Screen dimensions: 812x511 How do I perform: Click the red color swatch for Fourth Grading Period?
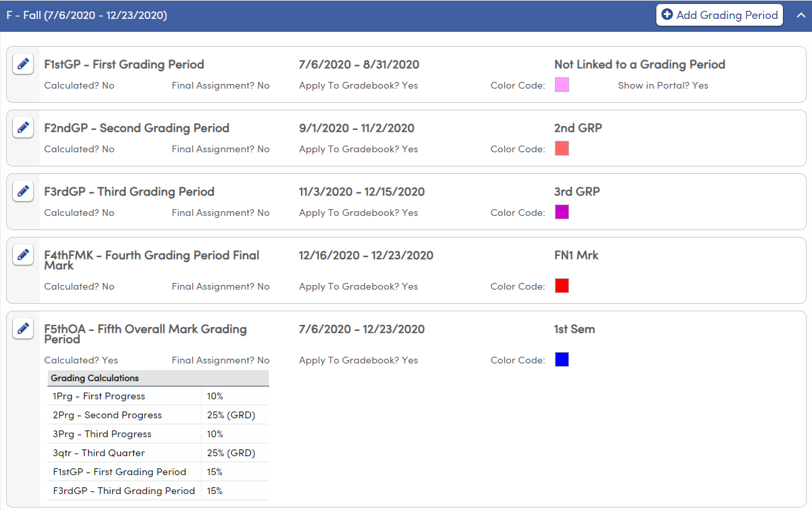click(562, 286)
